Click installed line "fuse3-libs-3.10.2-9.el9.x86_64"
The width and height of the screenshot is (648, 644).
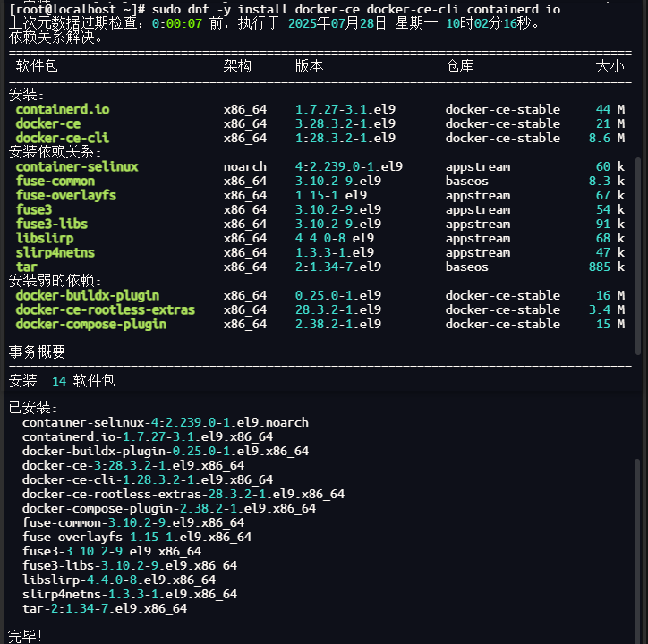coord(130,565)
